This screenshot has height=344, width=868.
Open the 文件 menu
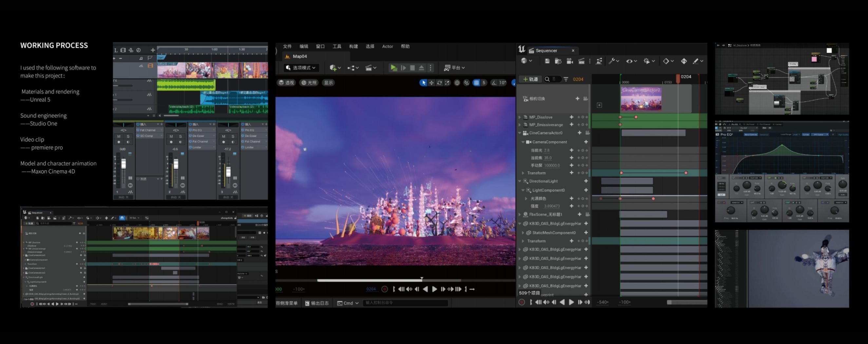287,47
